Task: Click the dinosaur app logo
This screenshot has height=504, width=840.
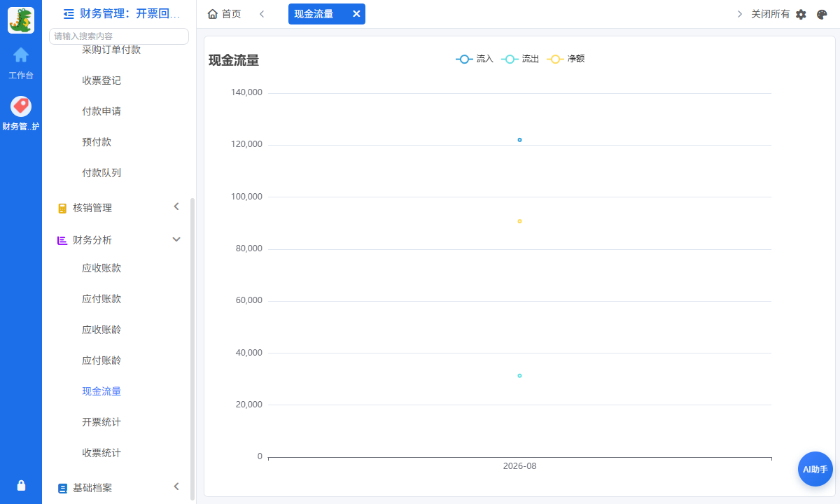Action: tap(21, 20)
